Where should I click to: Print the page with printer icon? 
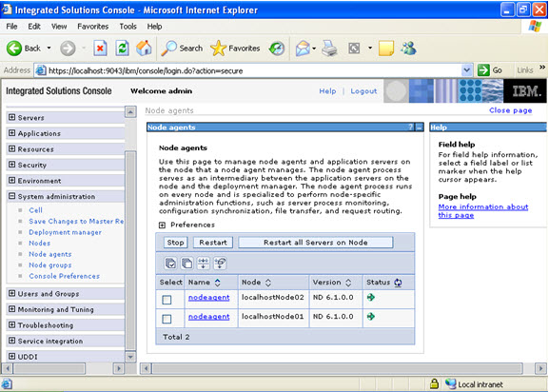coord(329,49)
